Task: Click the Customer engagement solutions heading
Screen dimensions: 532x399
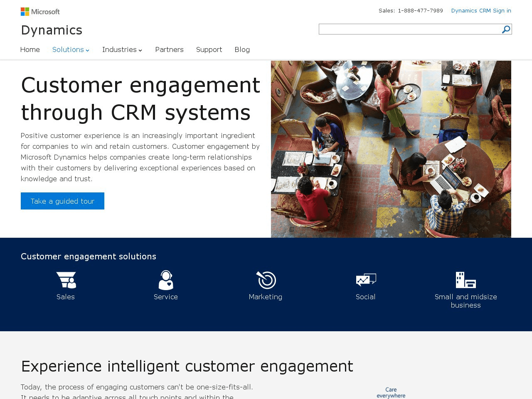Action: 89,256
